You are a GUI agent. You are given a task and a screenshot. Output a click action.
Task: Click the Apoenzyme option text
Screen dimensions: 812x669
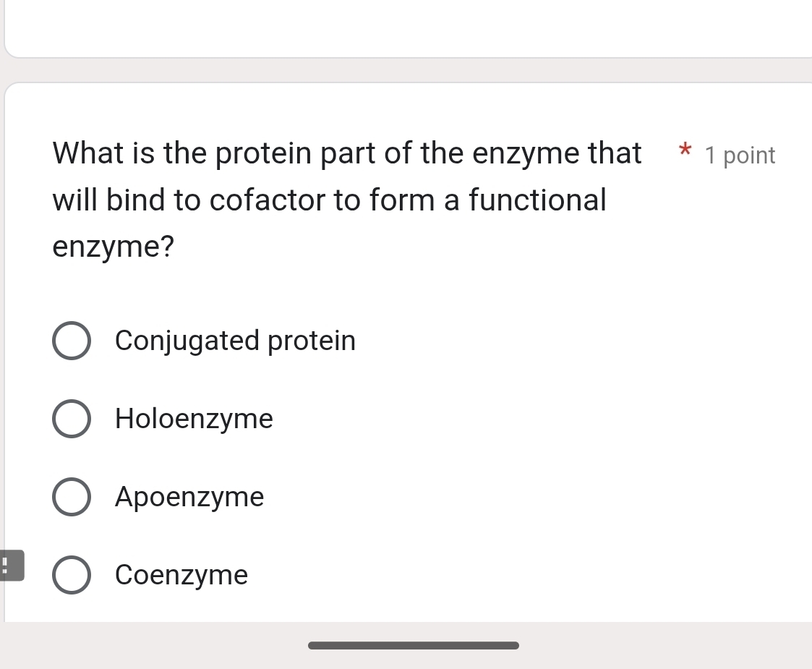tap(189, 496)
